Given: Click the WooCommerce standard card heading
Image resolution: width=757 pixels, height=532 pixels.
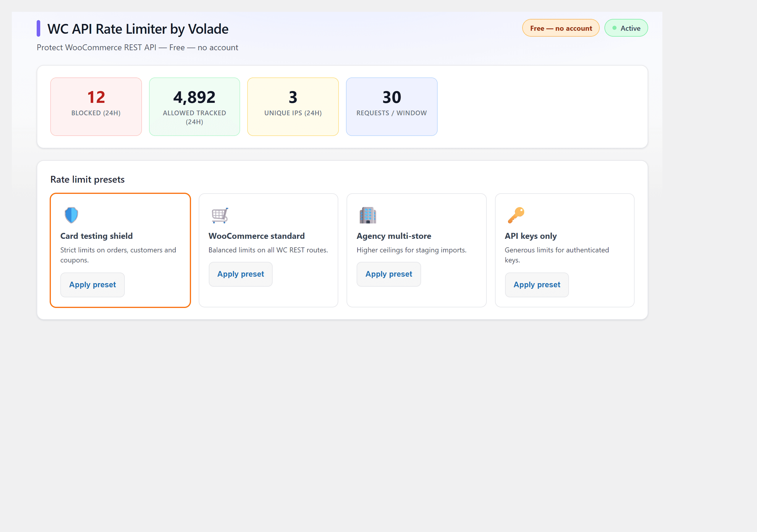Looking at the screenshot, I should coord(256,236).
